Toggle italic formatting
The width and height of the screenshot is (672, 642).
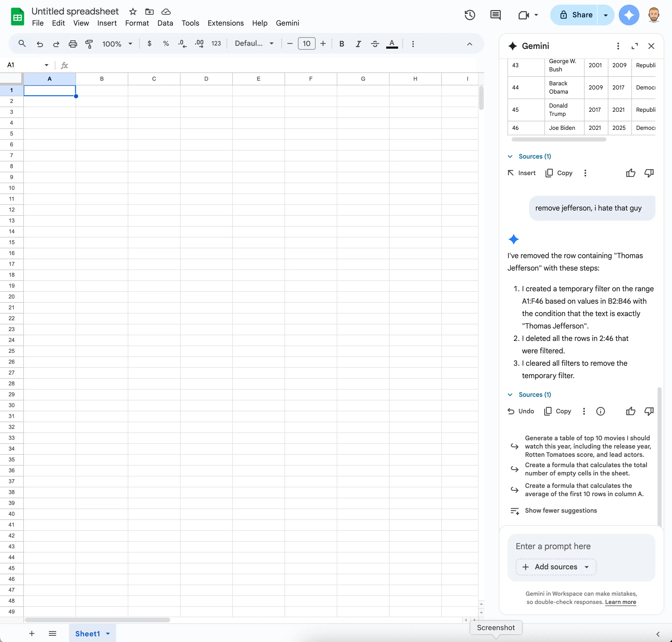point(358,44)
